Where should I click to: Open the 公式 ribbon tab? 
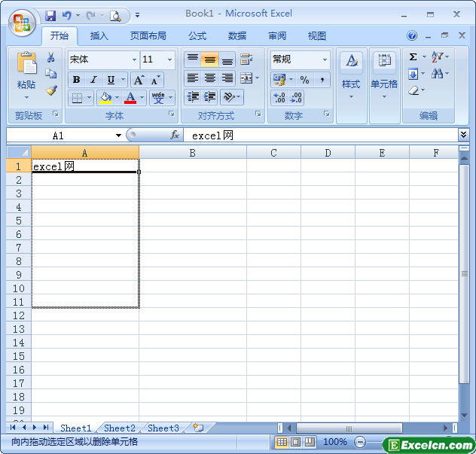click(197, 36)
